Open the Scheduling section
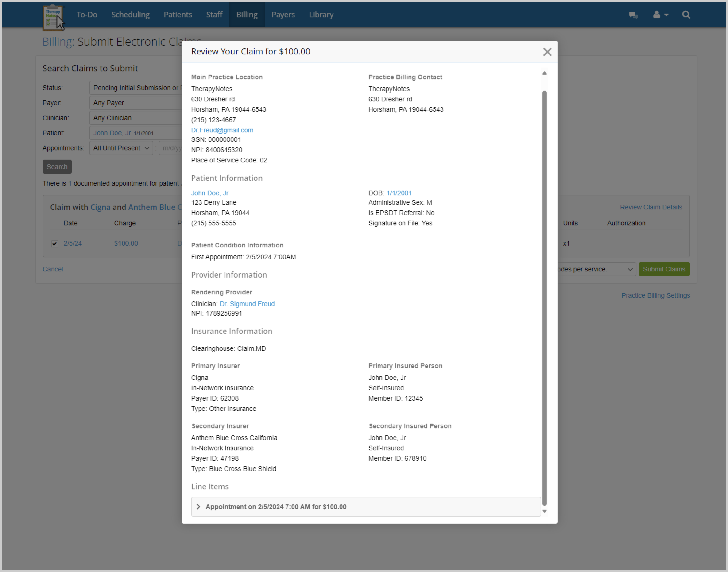The height and width of the screenshot is (572, 728). pos(130,15)
